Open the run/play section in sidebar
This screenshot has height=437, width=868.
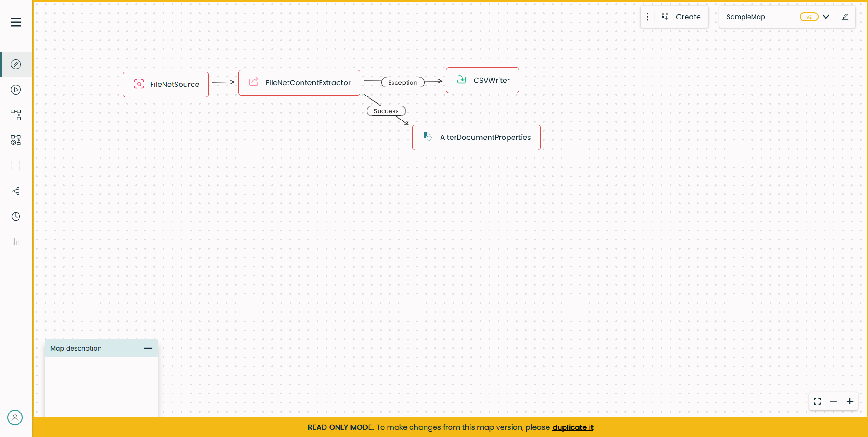tap(16, 90)
